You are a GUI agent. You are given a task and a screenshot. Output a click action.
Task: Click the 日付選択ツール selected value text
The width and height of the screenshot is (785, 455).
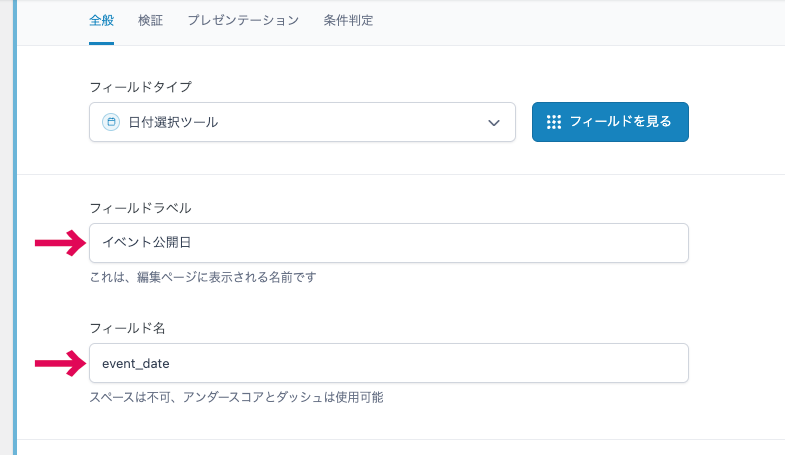tap(173, 122)
